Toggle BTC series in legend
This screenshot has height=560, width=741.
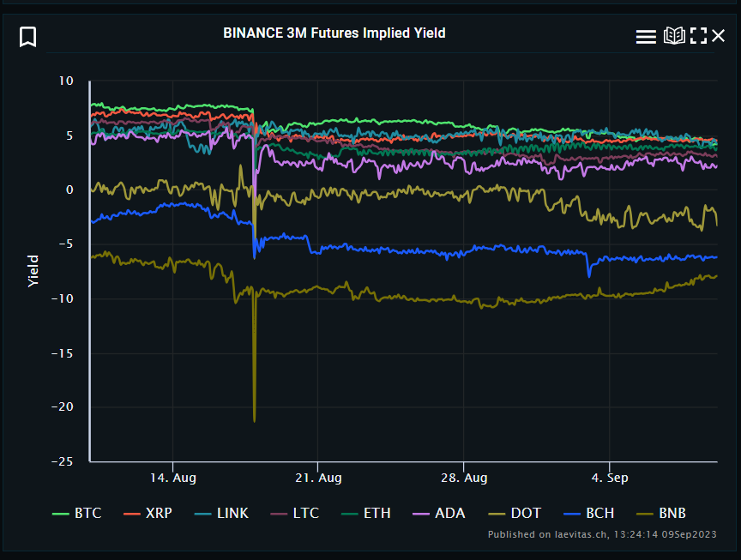76,513
